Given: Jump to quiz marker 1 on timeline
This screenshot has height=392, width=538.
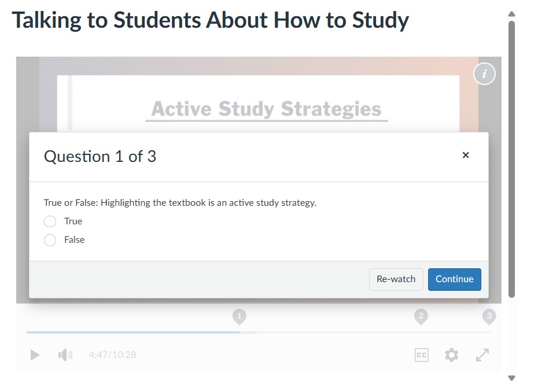Looking at the screenshot, I should pyautogui.click(x=239, y=317).
